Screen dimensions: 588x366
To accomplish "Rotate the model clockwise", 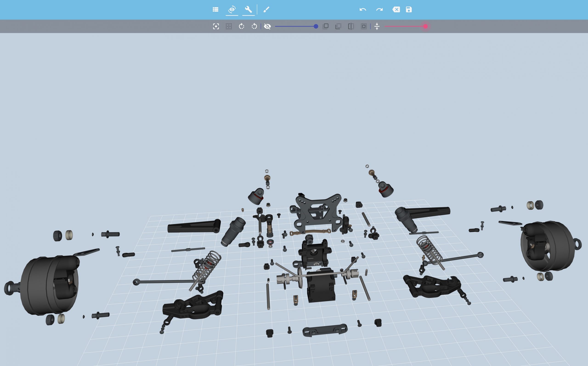I will 242,26.
